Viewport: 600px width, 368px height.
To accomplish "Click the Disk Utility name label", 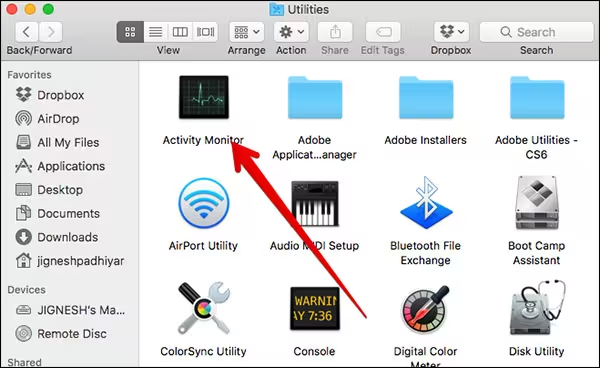I will click(536, 351).
